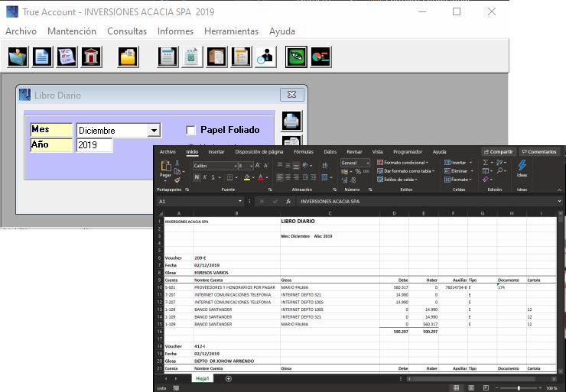Click the Clear eraser icon in Edición group
This screenshot has height=392, width=566.
coord(485,180)
